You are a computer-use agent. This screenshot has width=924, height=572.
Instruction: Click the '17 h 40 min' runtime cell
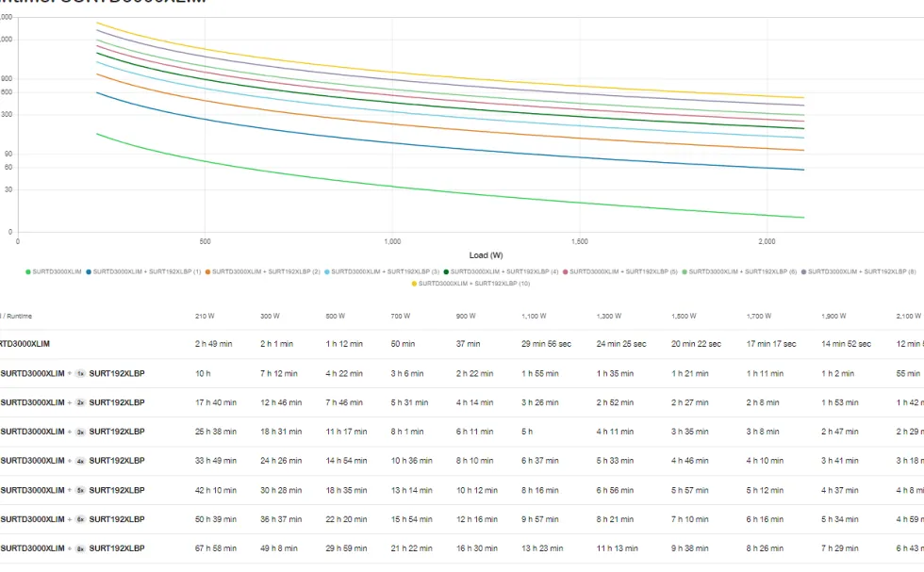[x=216, y=403]
